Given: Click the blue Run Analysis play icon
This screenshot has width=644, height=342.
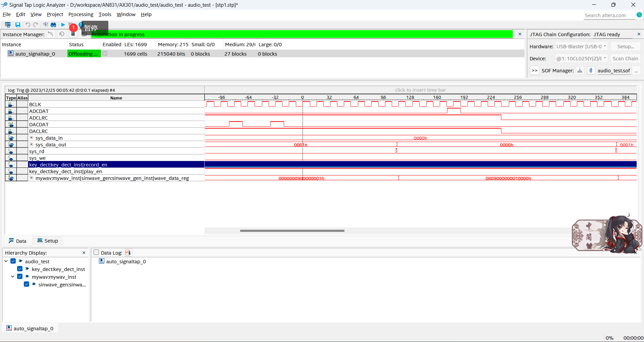Looking at the screenshot, I should [63, 25].
